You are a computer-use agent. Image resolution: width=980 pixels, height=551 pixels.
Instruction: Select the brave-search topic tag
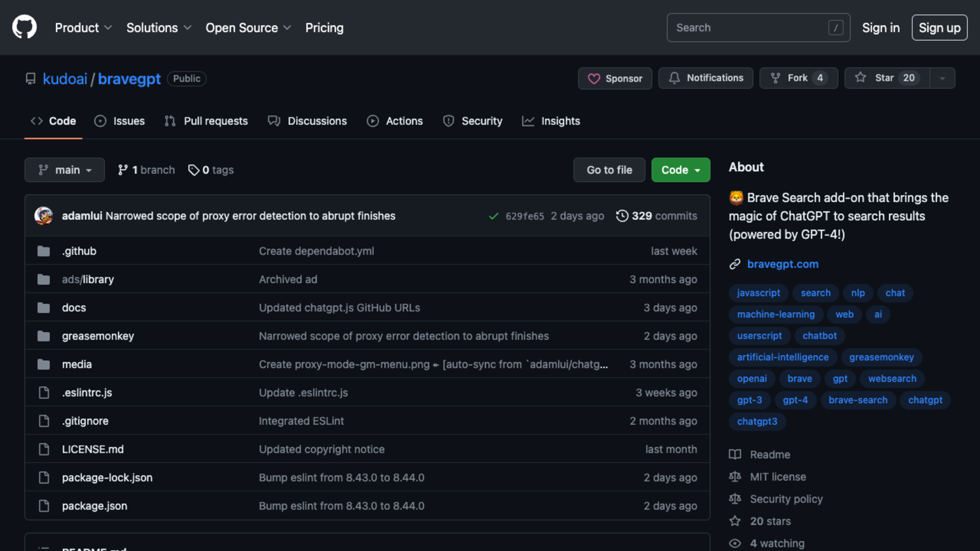(858, 400)
